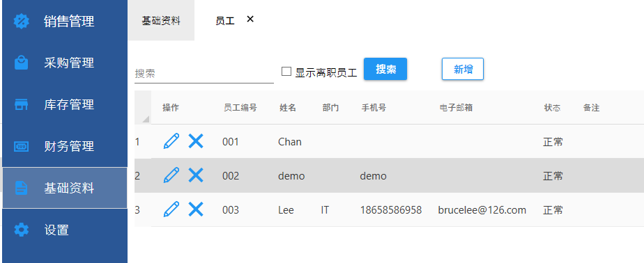Click the 财务管理 money icon

pos(22,147)
